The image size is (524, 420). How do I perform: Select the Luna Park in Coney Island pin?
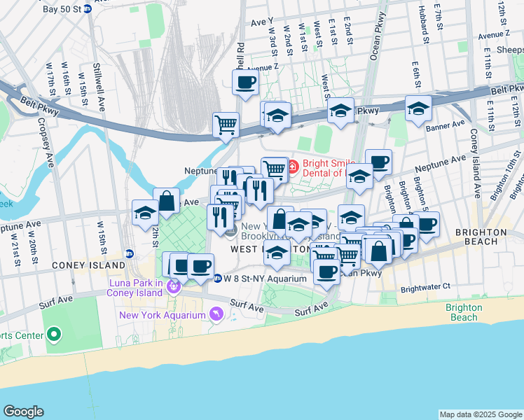tap(174, 286)
